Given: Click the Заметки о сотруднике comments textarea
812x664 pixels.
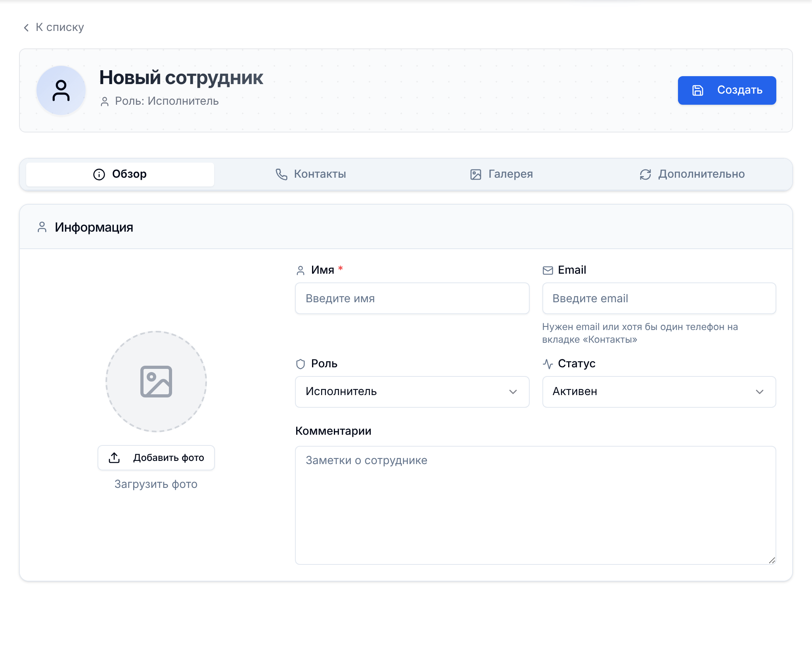Looking at the screenshot, I should (536, 505).
